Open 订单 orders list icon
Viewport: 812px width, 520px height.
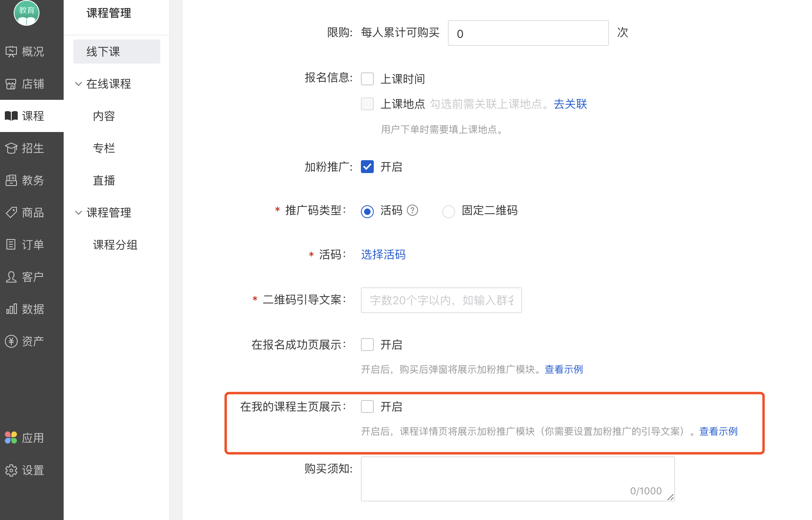[x=11, y=245]
